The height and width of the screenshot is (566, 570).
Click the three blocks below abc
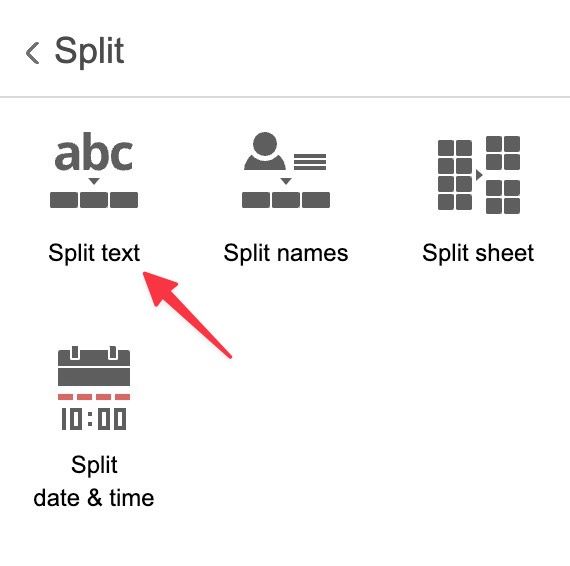coord(94,200)
